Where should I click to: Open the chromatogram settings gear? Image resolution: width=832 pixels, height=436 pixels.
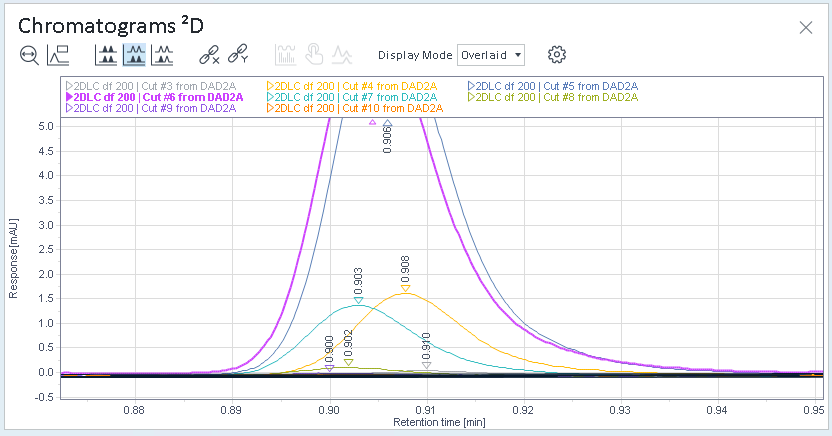(557, 55)
